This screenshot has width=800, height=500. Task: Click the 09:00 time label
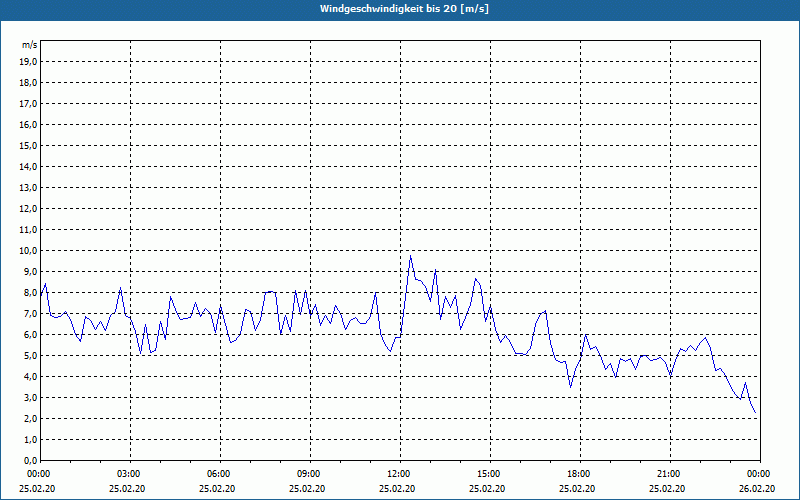(307, 474)
